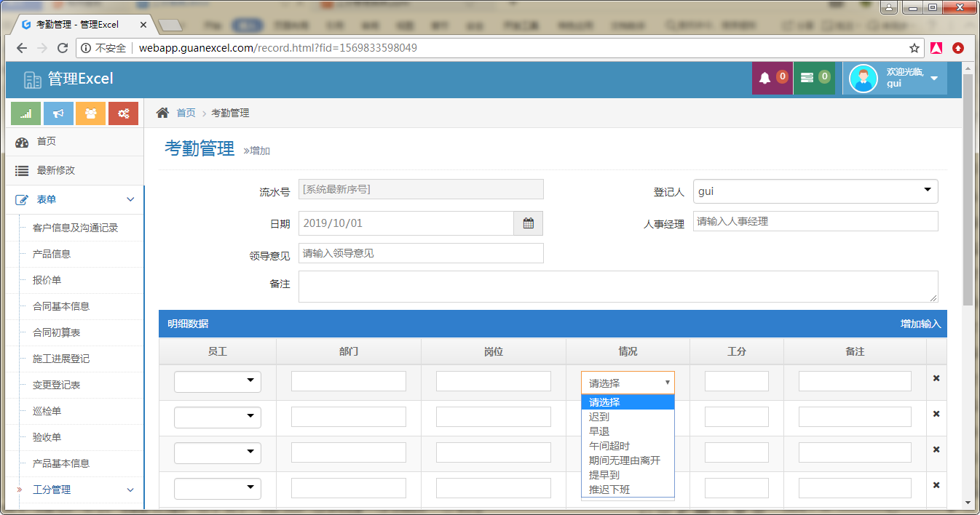Click the 管理Excel logo
Image resolution: width=980 pixels, height=515 pixels.
coord(68,79)
